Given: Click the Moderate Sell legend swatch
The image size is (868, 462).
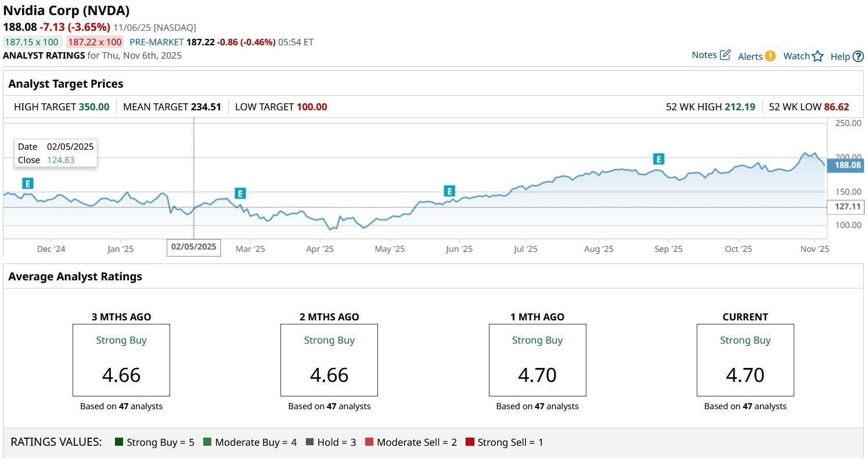Looking at the screenshot, I should pos(369,442).
